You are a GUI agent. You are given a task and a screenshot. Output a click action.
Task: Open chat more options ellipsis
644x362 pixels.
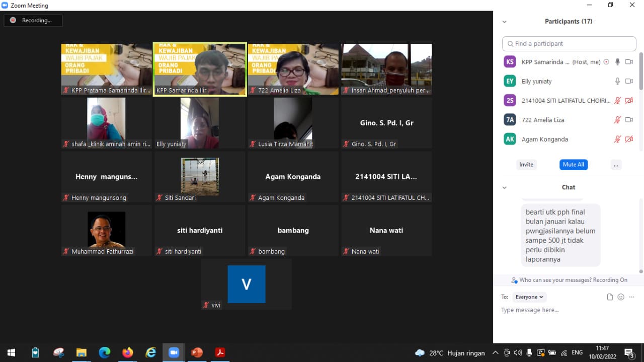632,297
